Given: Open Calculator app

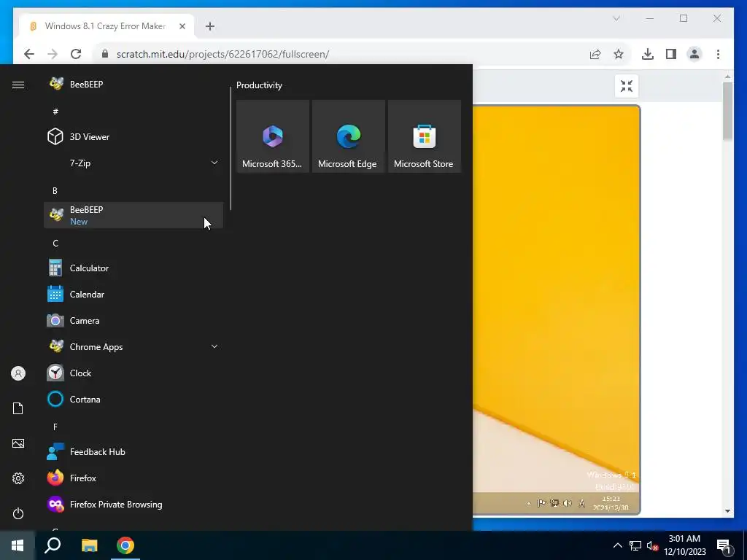Looking at the screenshot, I should coord(133,268).
